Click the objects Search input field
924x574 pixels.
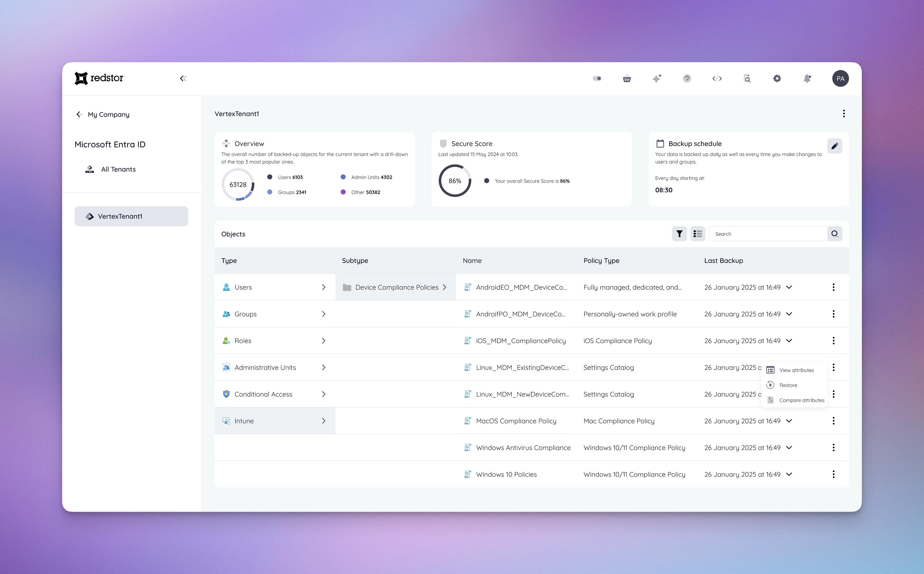click(x=768, y=234)
